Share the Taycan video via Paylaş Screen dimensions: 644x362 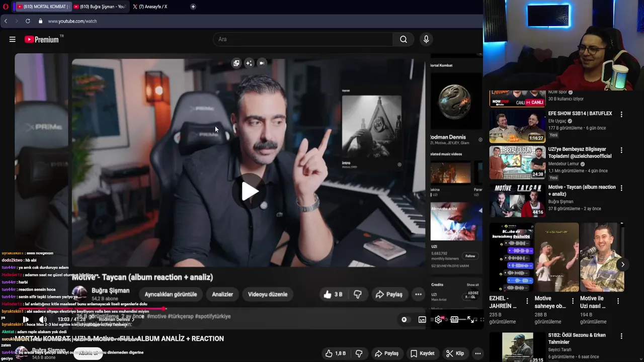[x=389, y=294]
